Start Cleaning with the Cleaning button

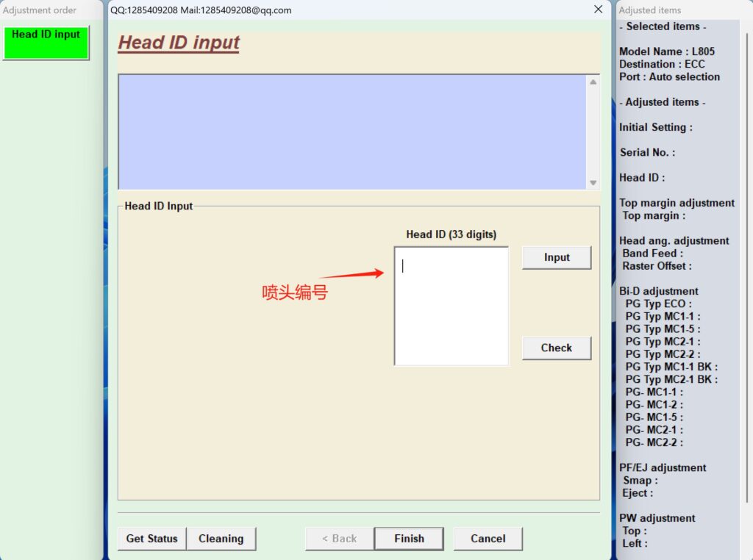(x=221, y=539)
